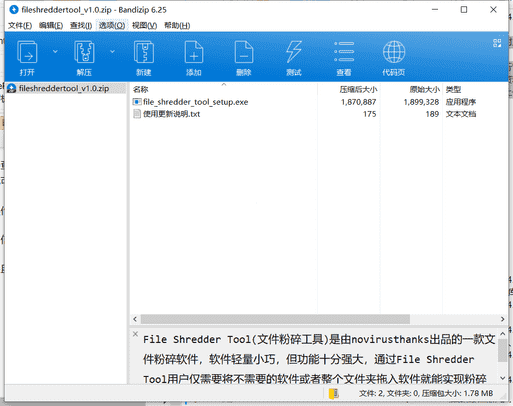Click the exe file icon
This screenshot has height=406, width=513.
click(137, 102)
